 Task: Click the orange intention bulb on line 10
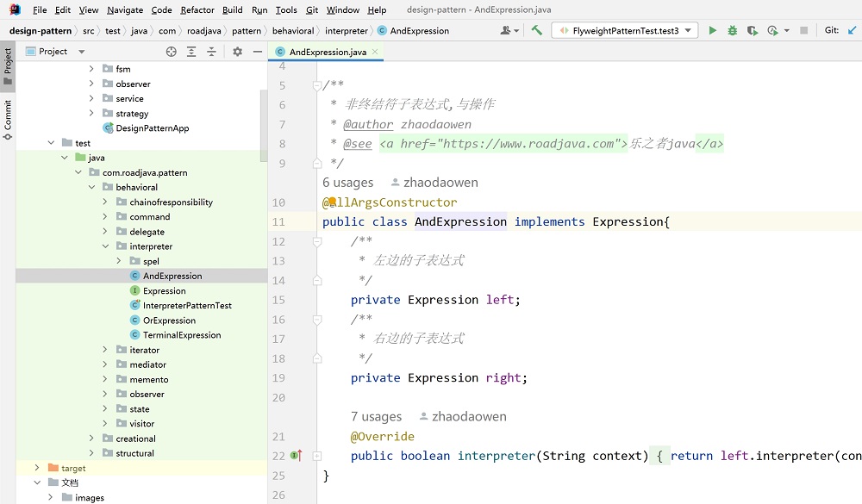[x=333, y=202]
